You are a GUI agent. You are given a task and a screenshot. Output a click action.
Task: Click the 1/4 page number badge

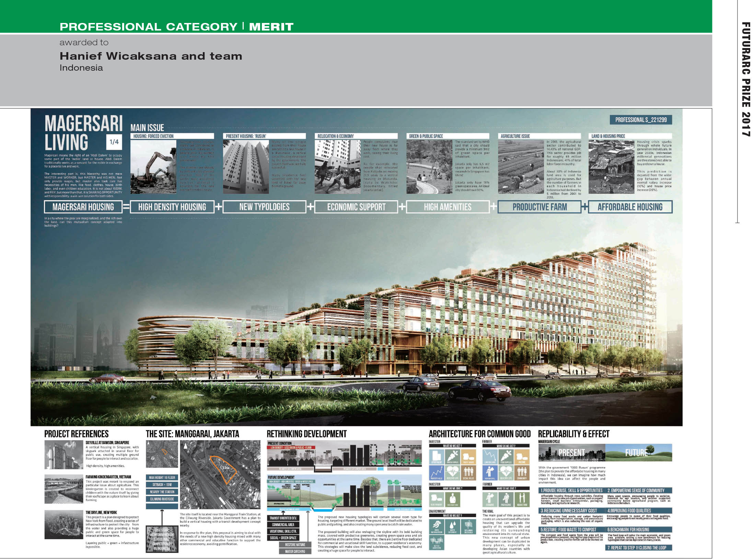(x=114, y=142)
